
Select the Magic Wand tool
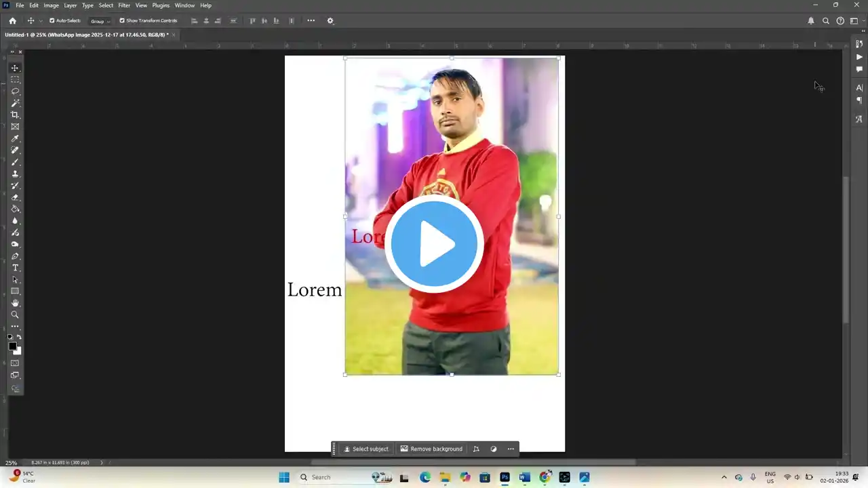(x=15, y=103)
